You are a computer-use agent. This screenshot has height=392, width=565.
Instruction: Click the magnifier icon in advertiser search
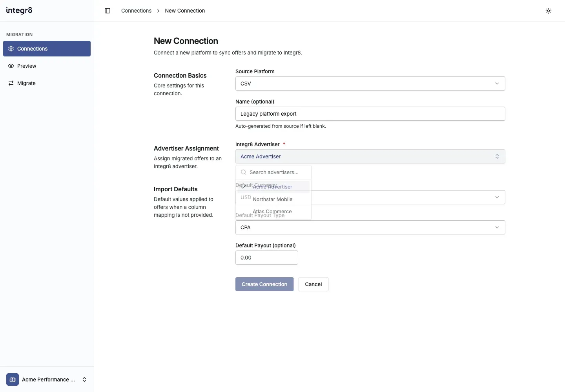tap(243, 172)
